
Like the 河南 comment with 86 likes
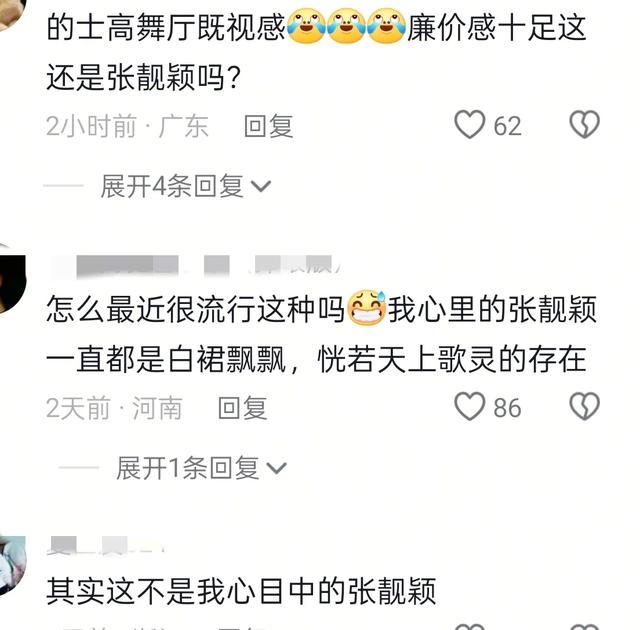click(470, 406)
